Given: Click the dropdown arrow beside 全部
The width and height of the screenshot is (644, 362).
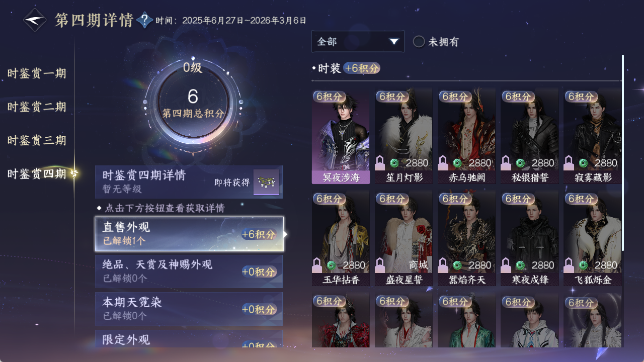Looking at the screenshot, I should pos(394,41).
